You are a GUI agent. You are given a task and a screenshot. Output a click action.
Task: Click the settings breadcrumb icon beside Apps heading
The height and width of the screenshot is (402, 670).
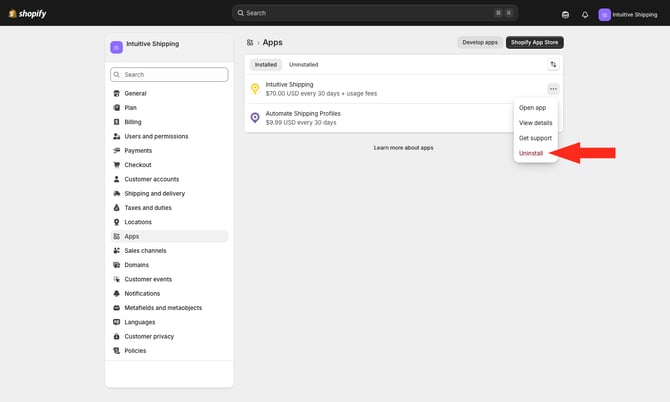coord(250,42)
